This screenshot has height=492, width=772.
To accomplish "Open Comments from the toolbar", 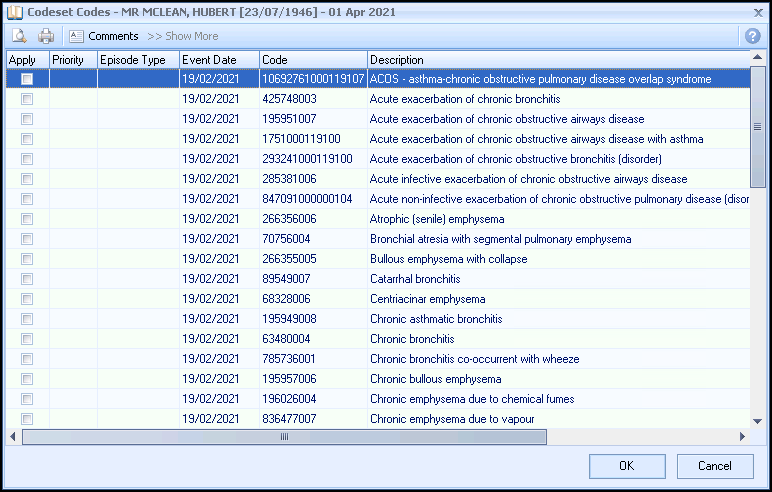I will (103, 36).
